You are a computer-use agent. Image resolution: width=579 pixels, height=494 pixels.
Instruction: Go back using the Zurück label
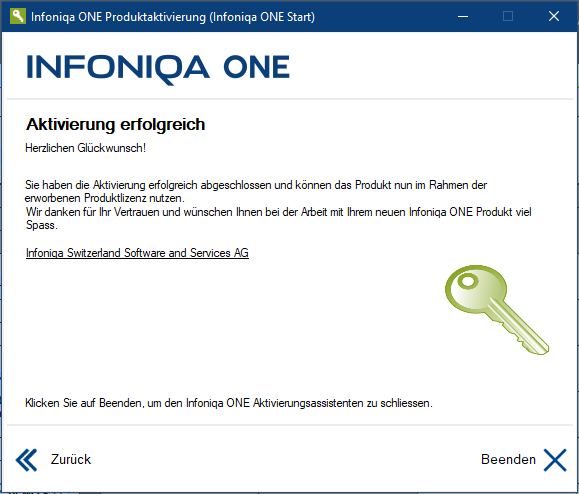[x=71, y=460]
